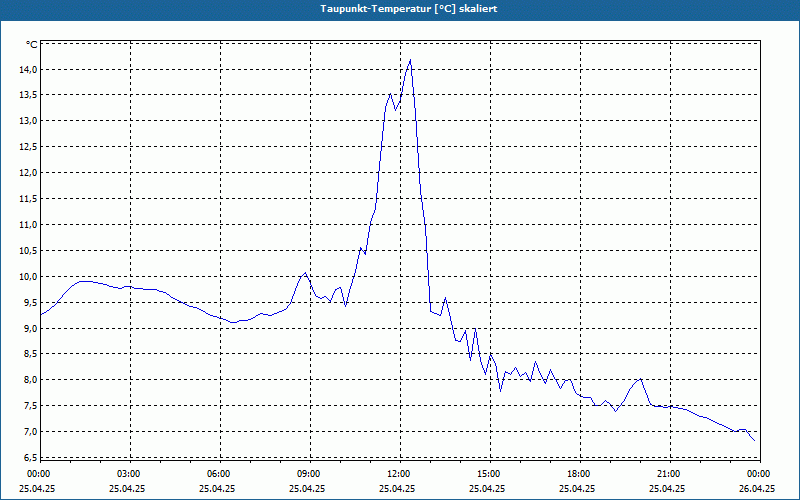Viewport: 800px width, 500px height.
Task: Click the '26.04.25' date label
Action: [758, 488]
